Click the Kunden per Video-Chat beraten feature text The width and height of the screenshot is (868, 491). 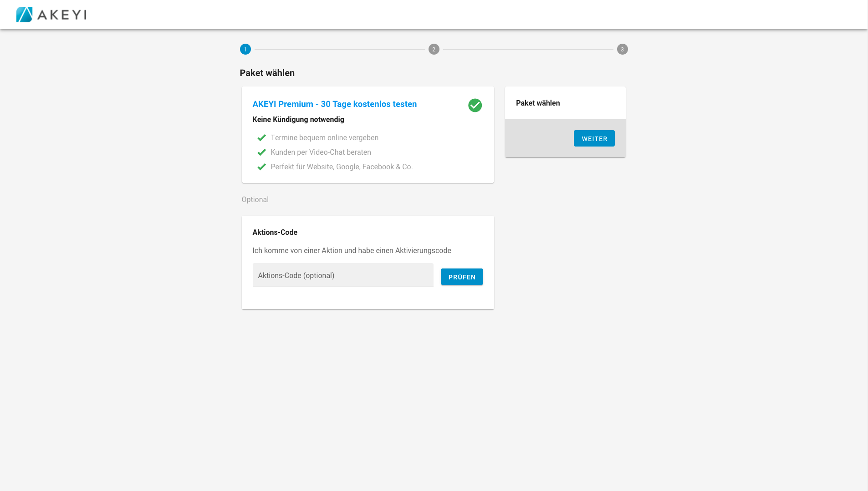point(321,152)
